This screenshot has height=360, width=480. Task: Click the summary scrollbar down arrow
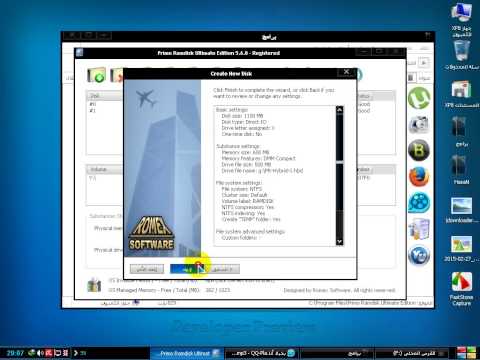pyautogui.click(x=339, y=241)
